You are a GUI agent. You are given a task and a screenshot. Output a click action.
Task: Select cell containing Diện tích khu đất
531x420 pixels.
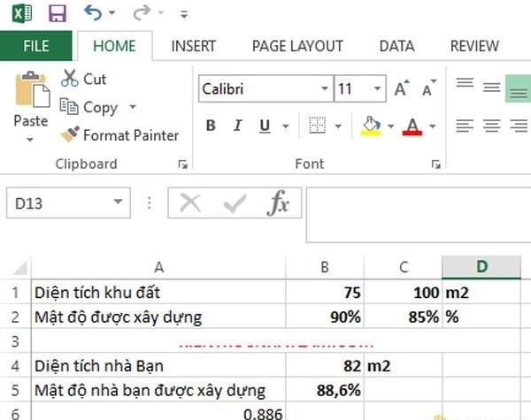158,292
